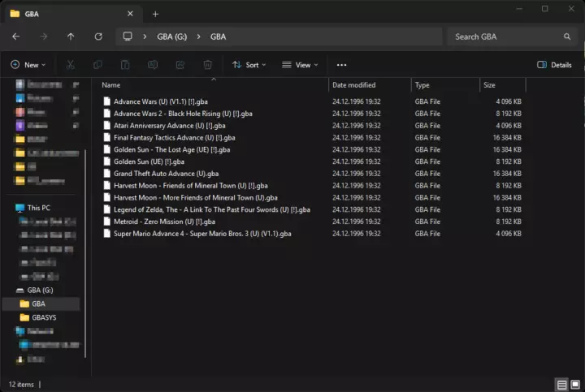The width and height of the screenshot is (585, 392).
Task: Click GBASYS folder icon in sidebar
Action: (x=24, y=317)
